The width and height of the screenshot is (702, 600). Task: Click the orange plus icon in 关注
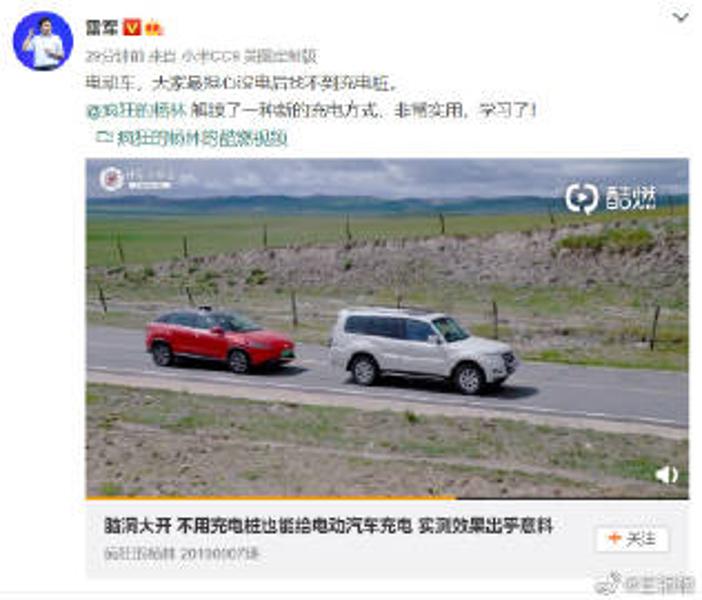(x=614, y=538)
